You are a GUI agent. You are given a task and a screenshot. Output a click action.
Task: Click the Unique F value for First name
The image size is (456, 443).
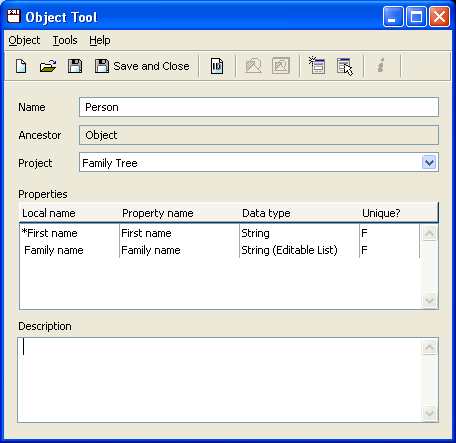[x=389, y=233]
